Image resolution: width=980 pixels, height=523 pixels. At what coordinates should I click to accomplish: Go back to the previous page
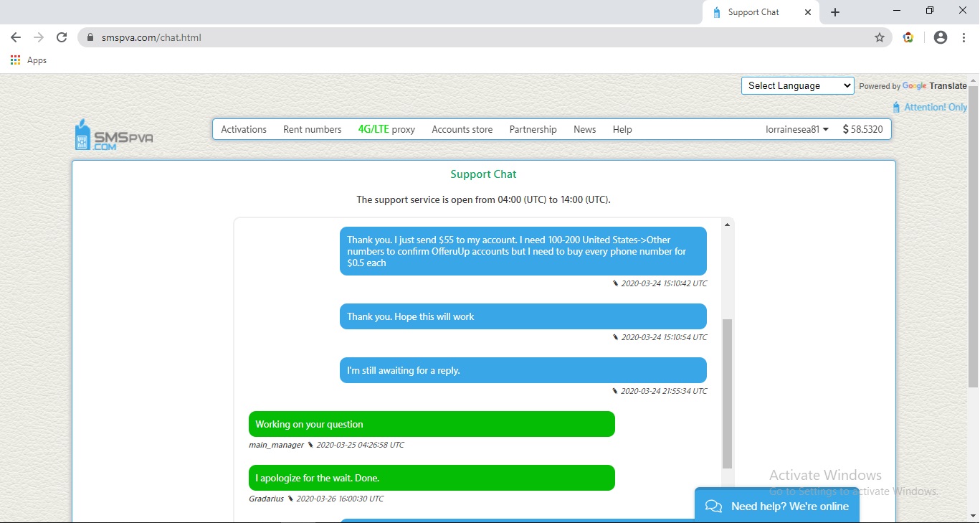tap(16, 37)
